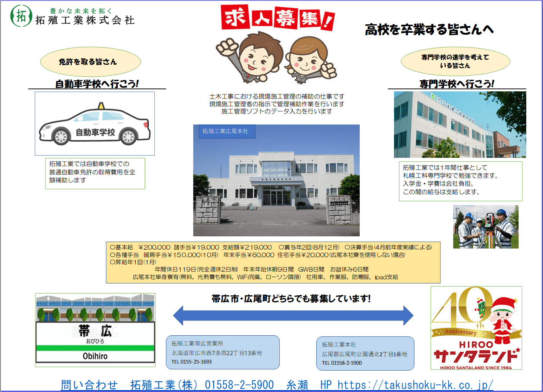Click the 拓殖工業帯広営業所 address box
543x392 pixels.
coord(223,352)
